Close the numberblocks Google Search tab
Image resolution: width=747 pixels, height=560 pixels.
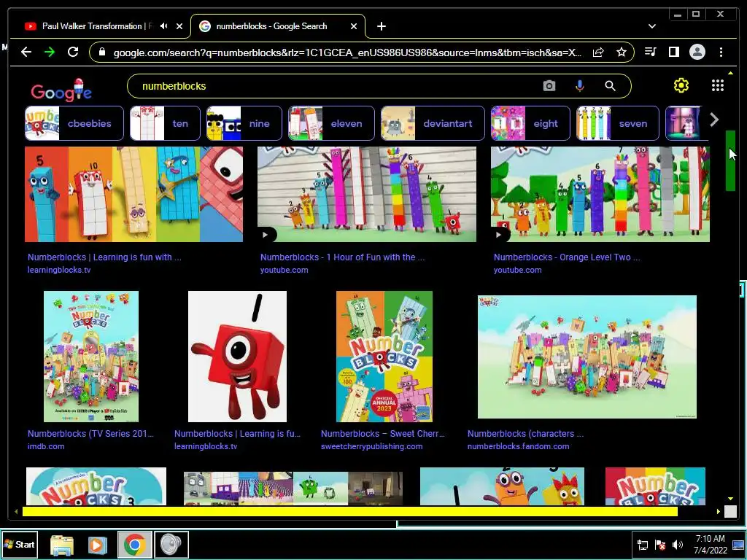click(354, 26)
